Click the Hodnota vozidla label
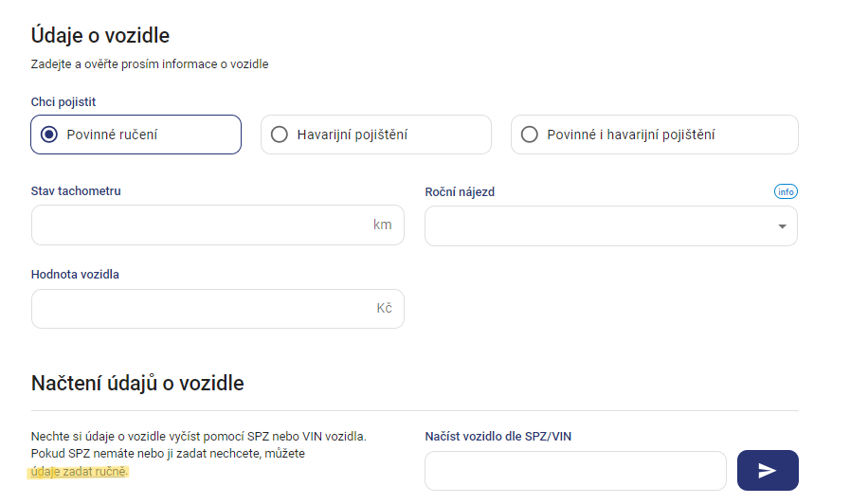Image resolution: width=850 pixels, height=504 pixels. click(x=75, y=274)
